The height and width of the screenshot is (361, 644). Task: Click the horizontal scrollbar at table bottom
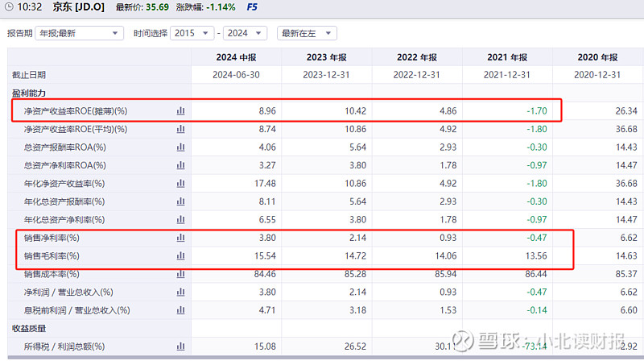point(326,358)
